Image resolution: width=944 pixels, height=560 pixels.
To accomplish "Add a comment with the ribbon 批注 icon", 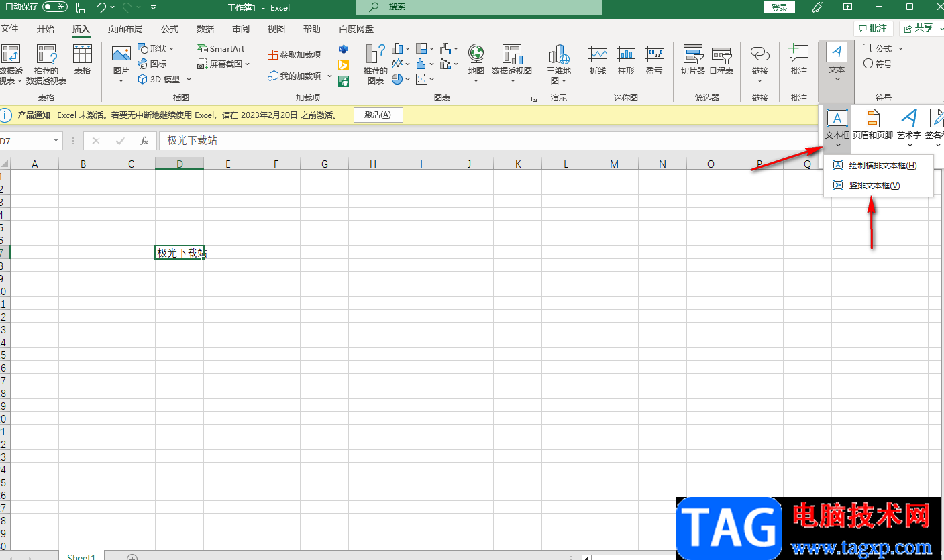I will (x=799, y=60).
